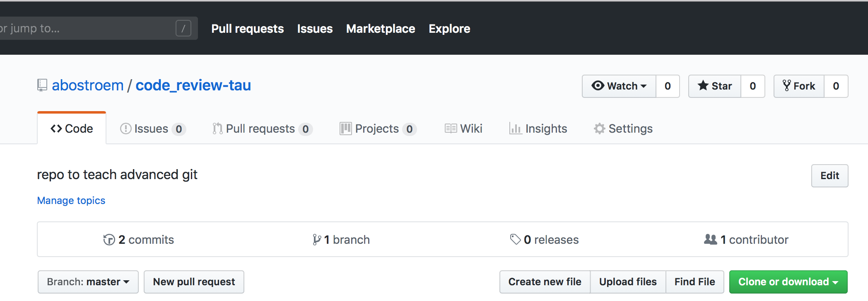Open the abostroem user profile link
The image size is (868, 301).
click(x=88, y=85)
